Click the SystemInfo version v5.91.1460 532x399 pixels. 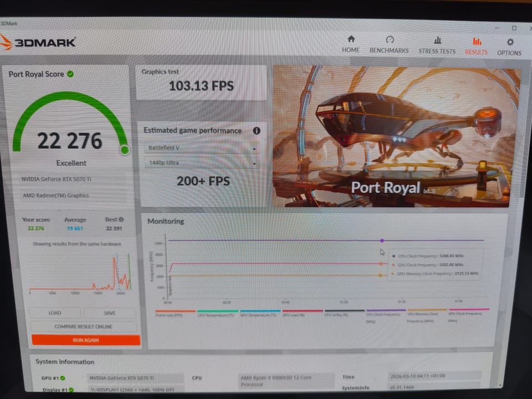point(434,387)
